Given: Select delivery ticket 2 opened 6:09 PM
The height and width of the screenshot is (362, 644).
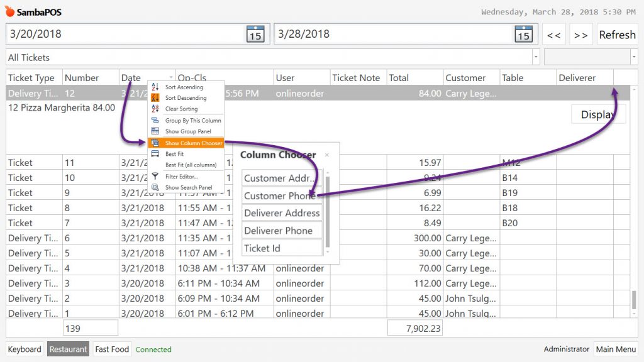Looking at the screenshot, I should (318, 299).
